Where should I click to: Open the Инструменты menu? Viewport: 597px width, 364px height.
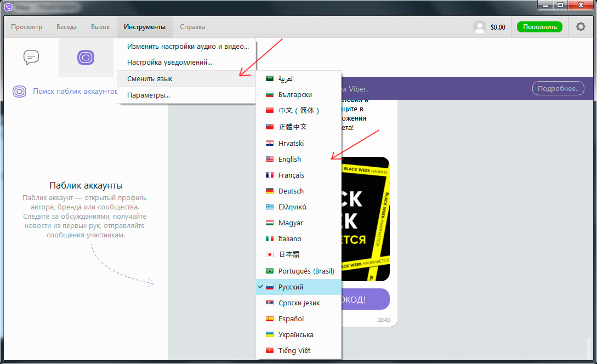[x=145, y=27]
